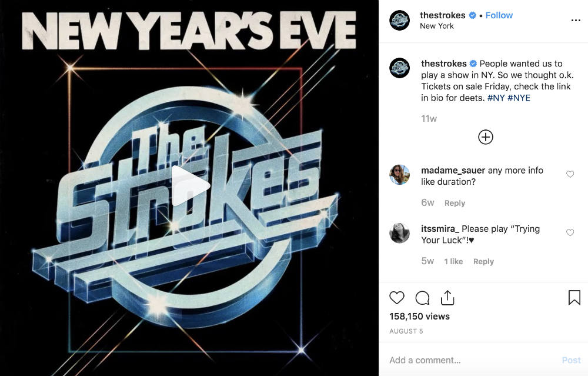Open itssmira_'s profile avatar
588x376 pixels.
399,233
